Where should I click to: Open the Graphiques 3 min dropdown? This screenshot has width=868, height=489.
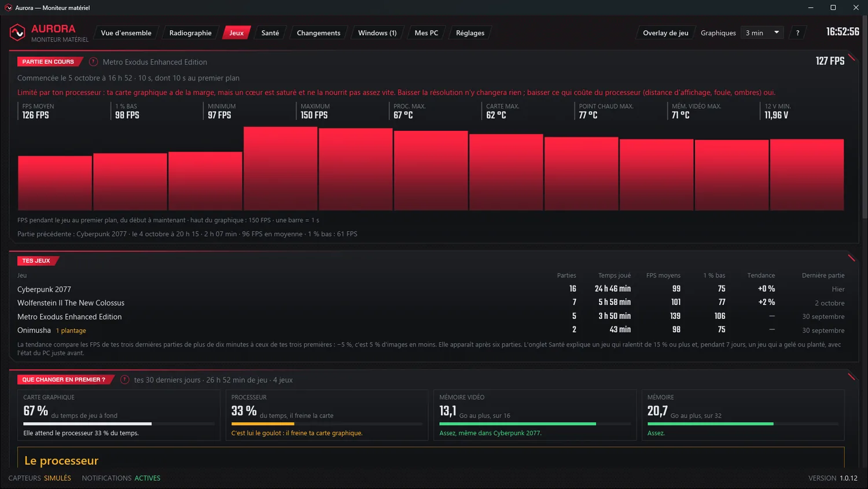(x=763, y=33)
